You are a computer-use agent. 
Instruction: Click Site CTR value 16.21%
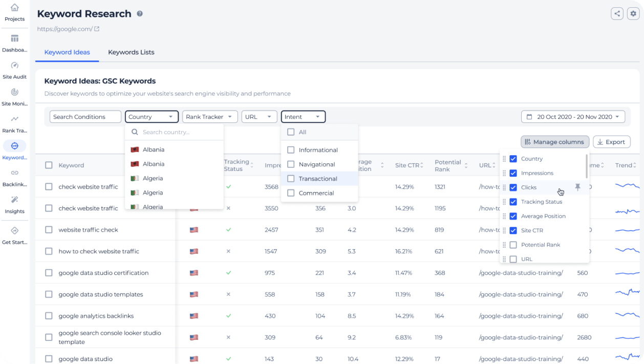click(x=403, y=251)
